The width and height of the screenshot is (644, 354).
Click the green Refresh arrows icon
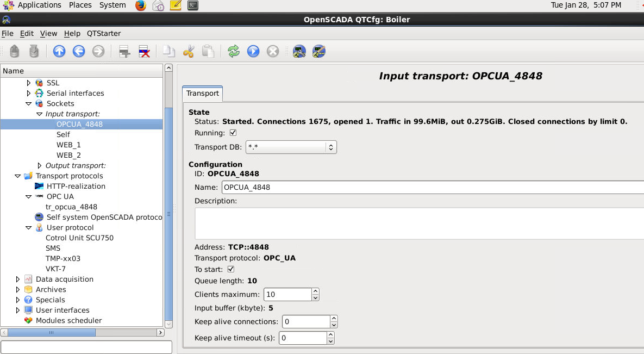[234, 52]
